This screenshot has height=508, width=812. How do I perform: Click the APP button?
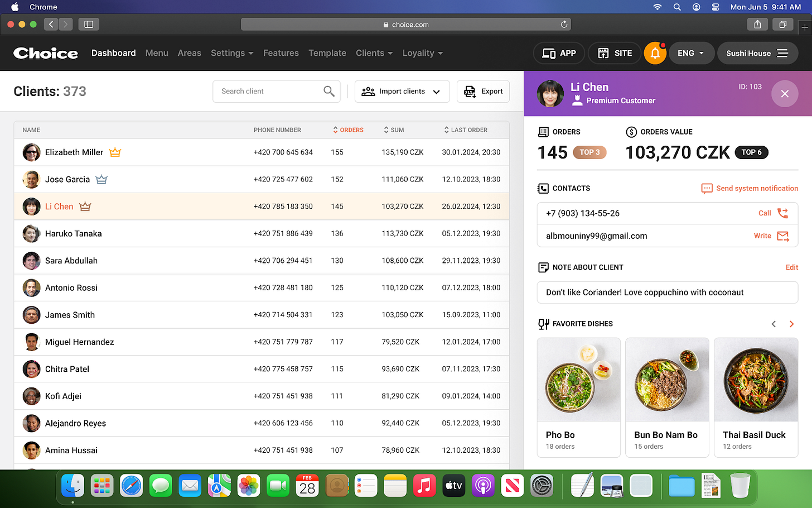click(x=559, y=53)
